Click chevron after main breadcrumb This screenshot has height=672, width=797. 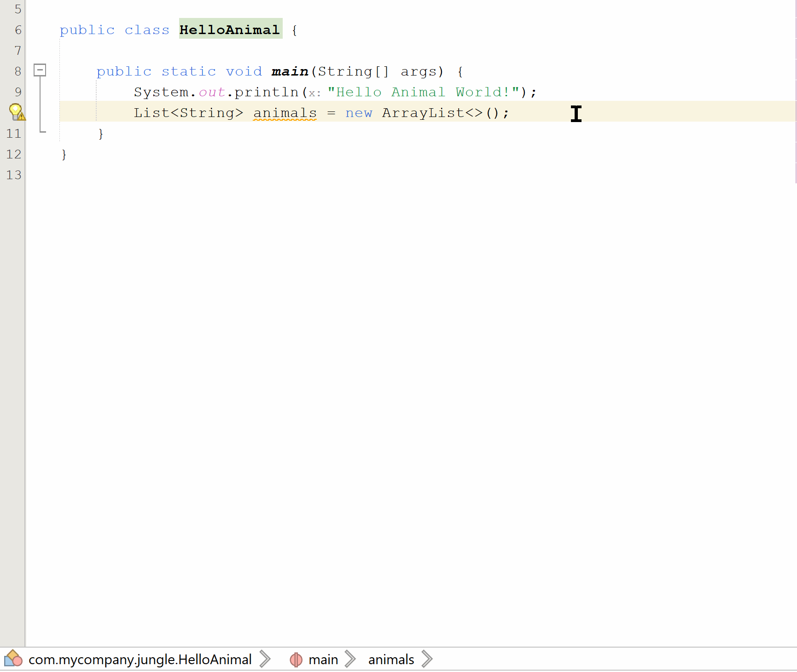click(350, 659)
